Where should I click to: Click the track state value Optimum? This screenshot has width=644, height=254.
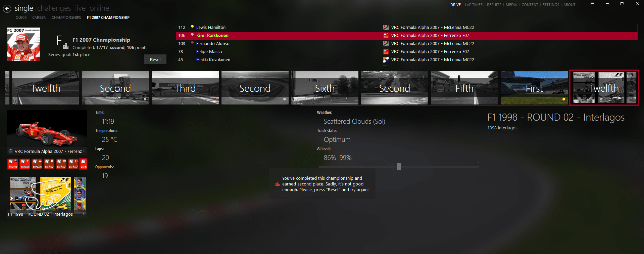pos(337,139)
